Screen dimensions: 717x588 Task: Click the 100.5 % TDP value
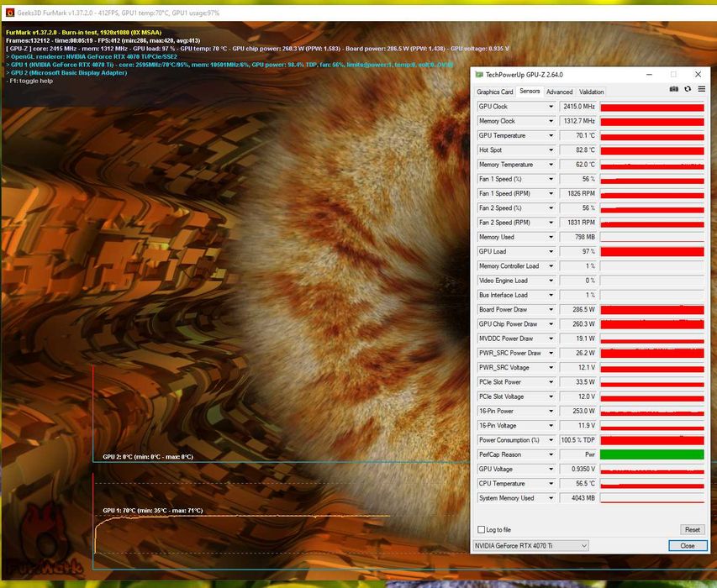point(578,440)
